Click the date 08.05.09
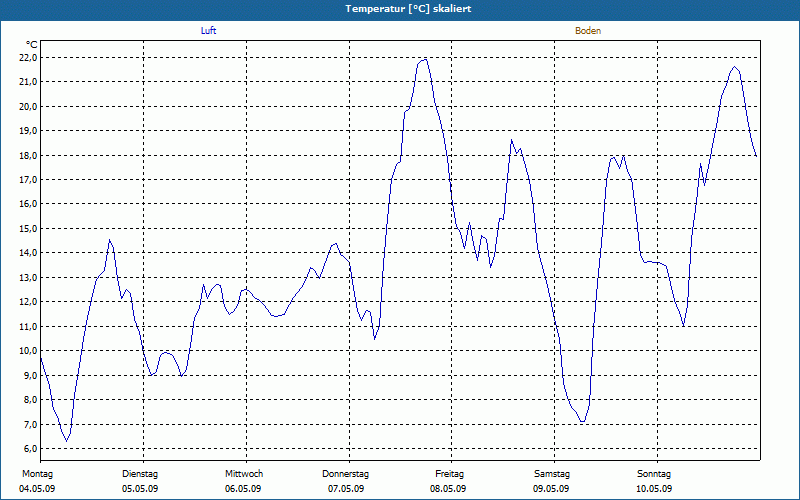800x500 pixels. tap(448, 489)
